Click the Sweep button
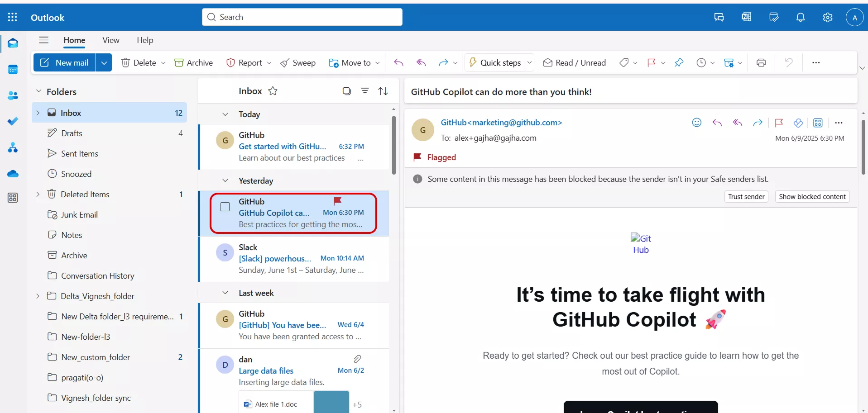868x413 pixels. [297, 63]
